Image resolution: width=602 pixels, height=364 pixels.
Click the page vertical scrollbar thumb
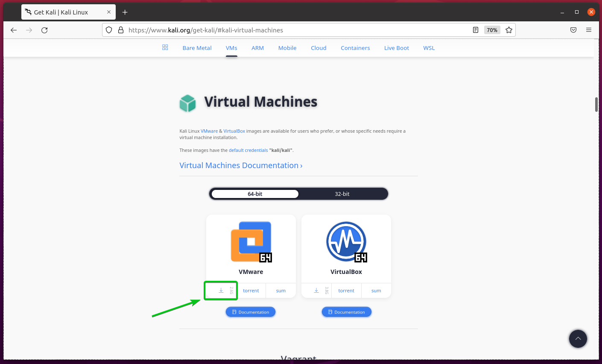596,105
